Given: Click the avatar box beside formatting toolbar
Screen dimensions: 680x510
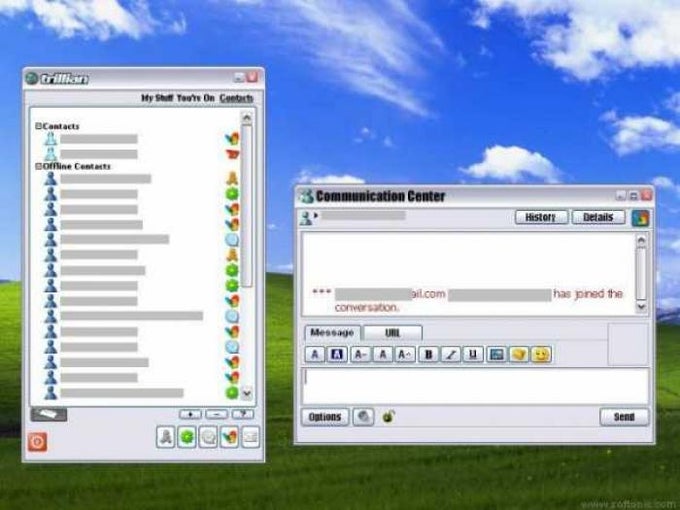Looking at the screenshot, I should tap(628, 344).
